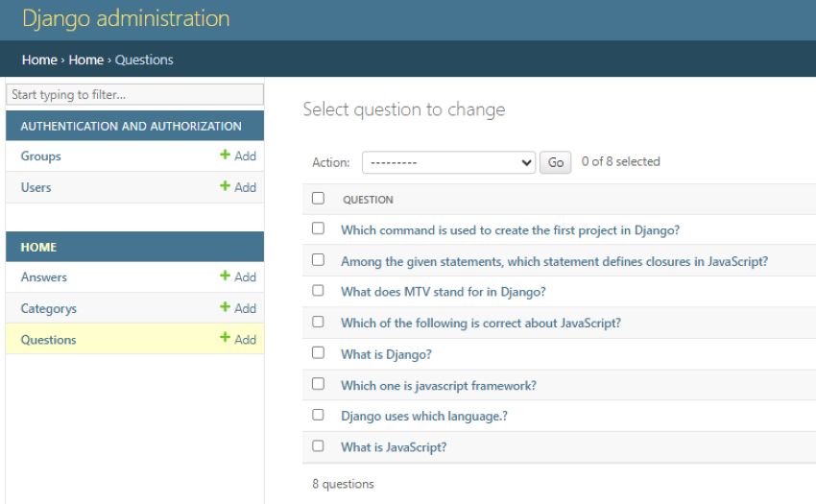Open 'Django uses which language.?' question
816x504 pixels.
pos(423,417)
